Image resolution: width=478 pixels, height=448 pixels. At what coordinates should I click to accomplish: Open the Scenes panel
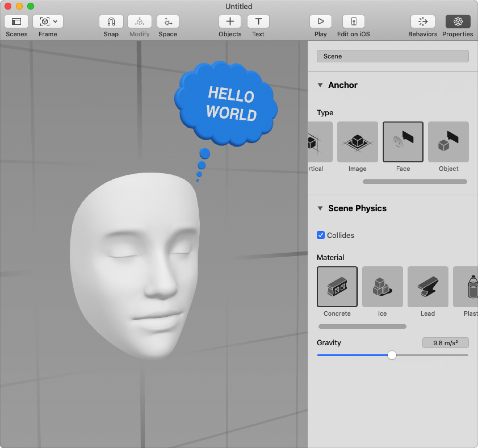click(16, 21)
